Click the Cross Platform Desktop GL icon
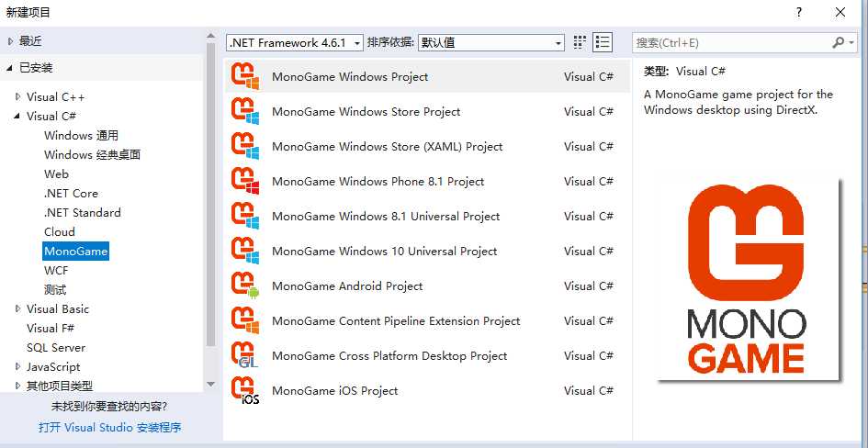This screenshot has width=868, height=448. [244, 355]
